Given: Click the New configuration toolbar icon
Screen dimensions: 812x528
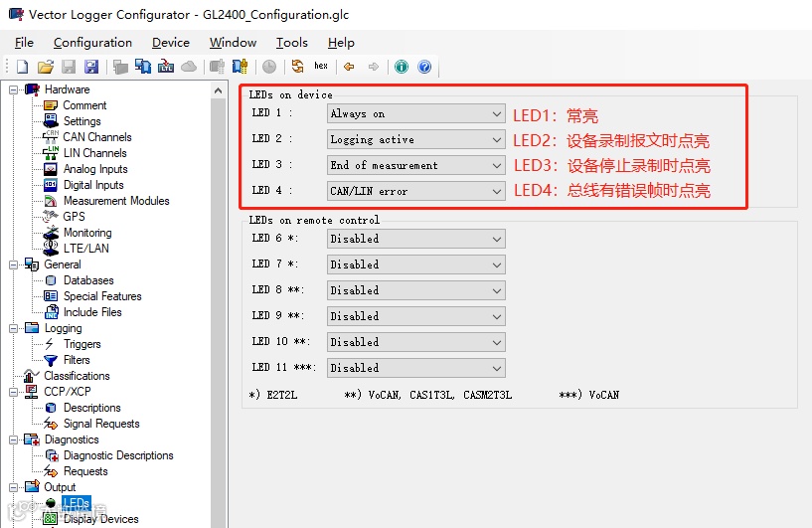Looking at the screenshot, I should tap(22, 67).
